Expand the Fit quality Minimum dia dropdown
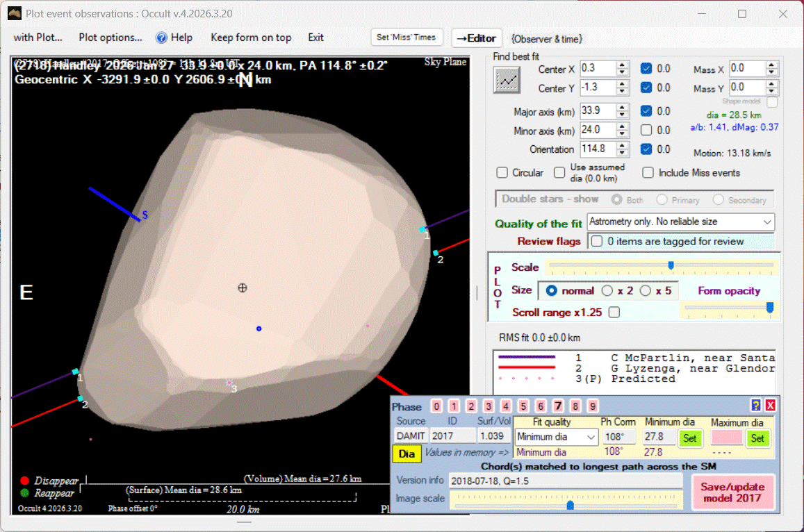Image resolution: width=804 pixels, height=532 pixels. coord(591,437)
